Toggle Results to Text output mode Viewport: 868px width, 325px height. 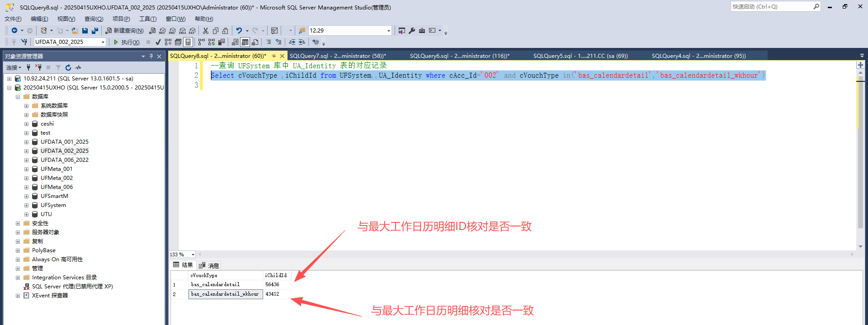235,42
